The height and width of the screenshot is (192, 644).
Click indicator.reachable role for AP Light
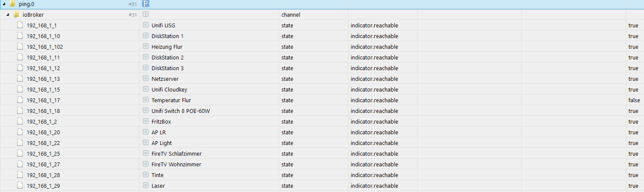(x=374, y=143)
